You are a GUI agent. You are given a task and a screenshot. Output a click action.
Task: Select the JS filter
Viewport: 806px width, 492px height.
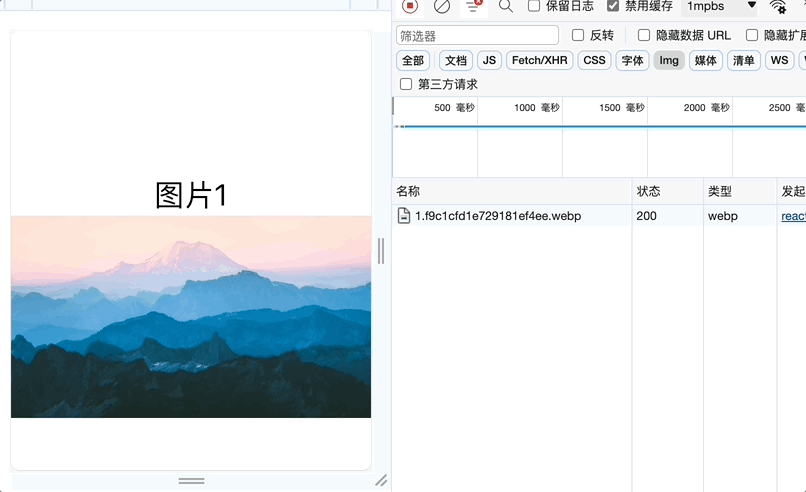point(489,61)
